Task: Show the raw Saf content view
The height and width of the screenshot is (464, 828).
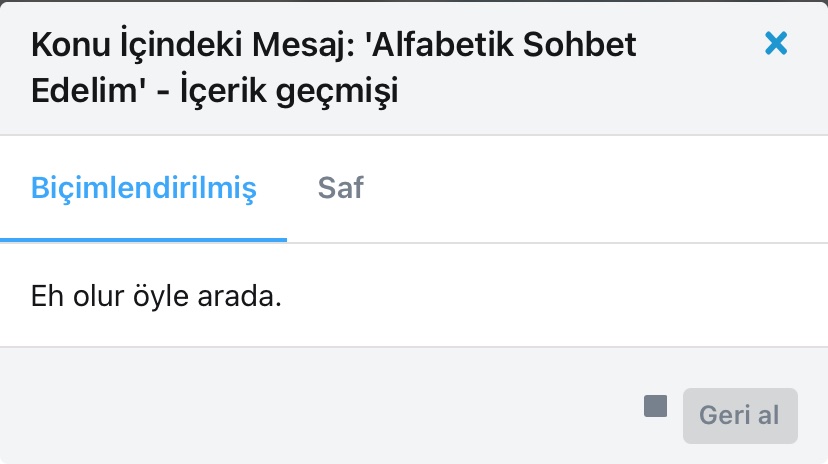Action: click(340, 188)
